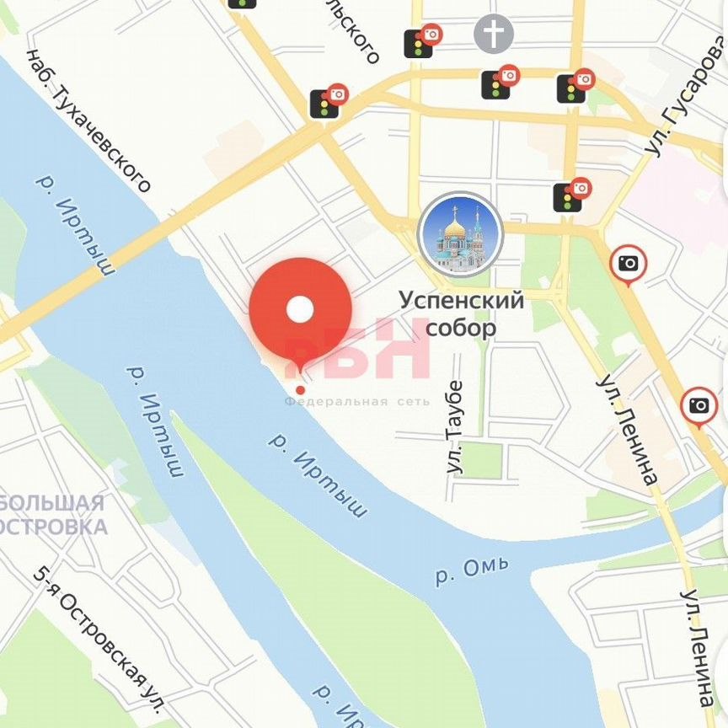Select the ул. Таубе street label

454,427
